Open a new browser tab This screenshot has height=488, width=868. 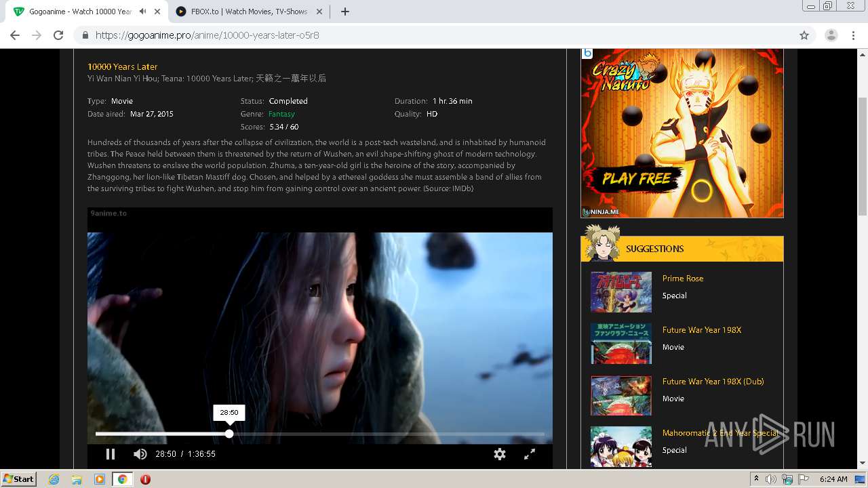344,12
